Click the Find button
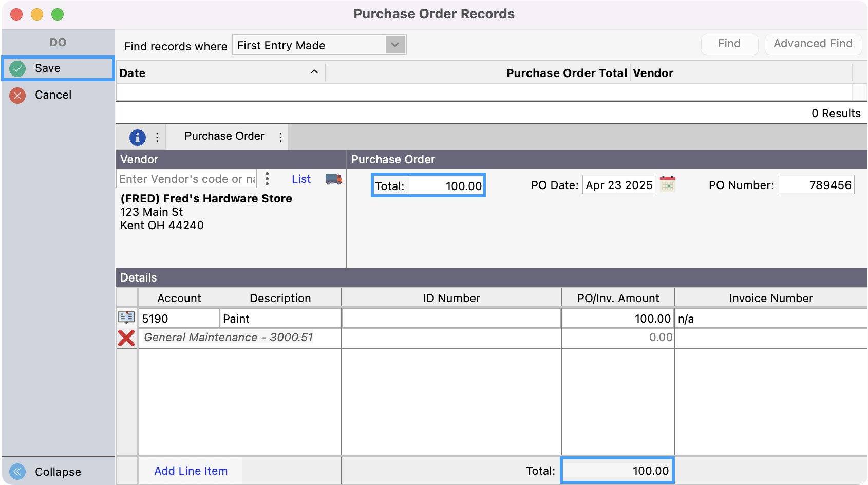The width and height of the screenshot is (868, 485). pyautogui.click(x=729, y=44)
